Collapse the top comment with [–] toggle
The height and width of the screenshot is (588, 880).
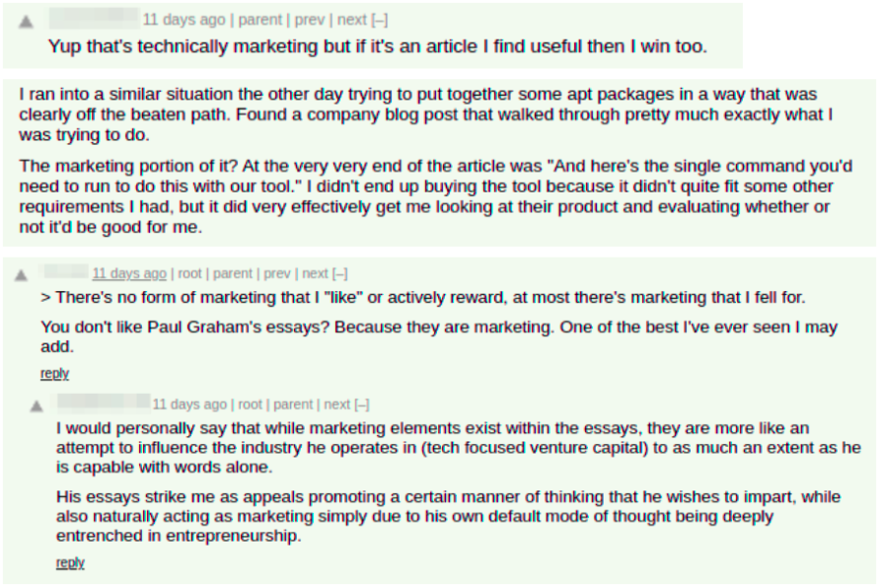click(380, 20)
